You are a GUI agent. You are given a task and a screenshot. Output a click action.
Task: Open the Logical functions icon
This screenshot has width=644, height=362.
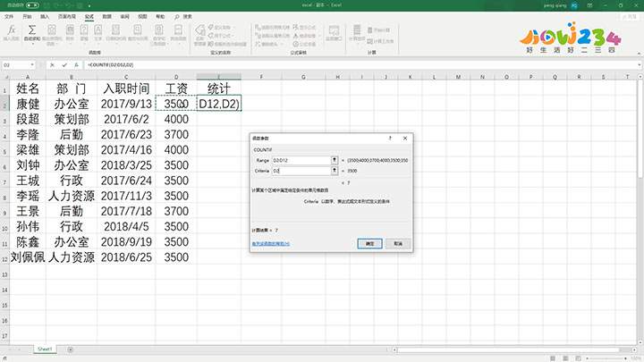pyautogui.click(x=84, y=30)
